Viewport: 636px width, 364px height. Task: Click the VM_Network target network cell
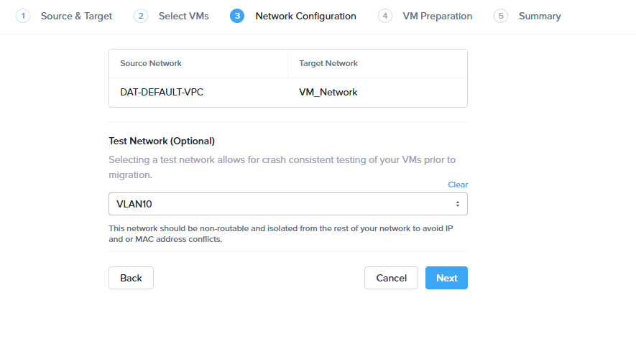[x=328, y=92]
